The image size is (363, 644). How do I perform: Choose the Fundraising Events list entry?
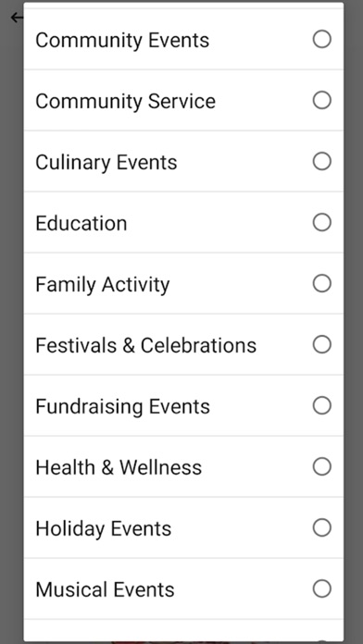coord(183,405)
